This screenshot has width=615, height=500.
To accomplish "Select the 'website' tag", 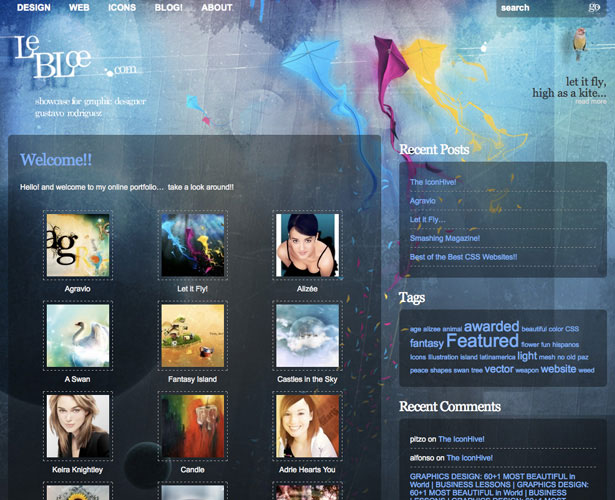I will tap(558, 369).
